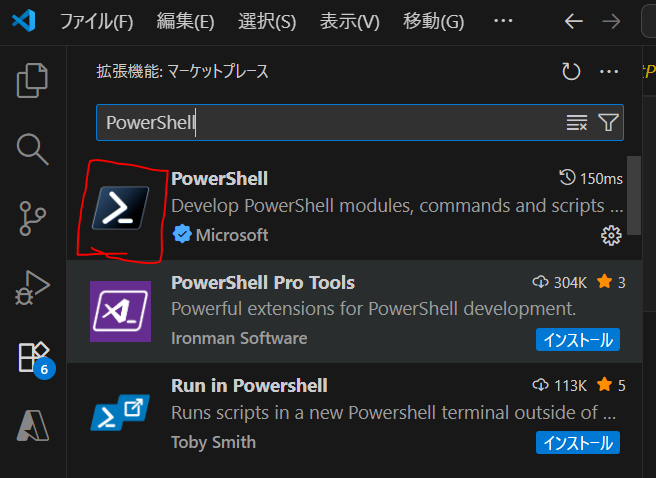Viewport: 656px width, 478px height.
Task: Open the Explorer view in activity bar
Action: (x=33, y=80)
